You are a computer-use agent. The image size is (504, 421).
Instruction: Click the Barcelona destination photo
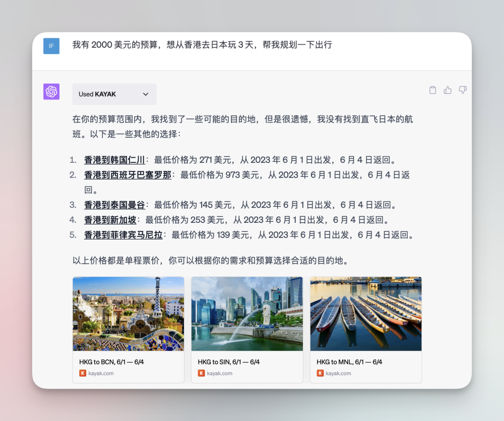128,313
